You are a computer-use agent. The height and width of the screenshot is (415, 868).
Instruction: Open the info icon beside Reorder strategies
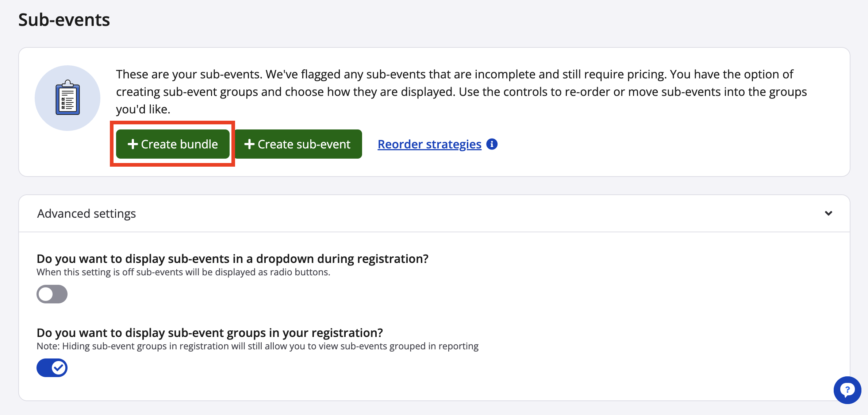pyautogui.click(x=492, y=144)
